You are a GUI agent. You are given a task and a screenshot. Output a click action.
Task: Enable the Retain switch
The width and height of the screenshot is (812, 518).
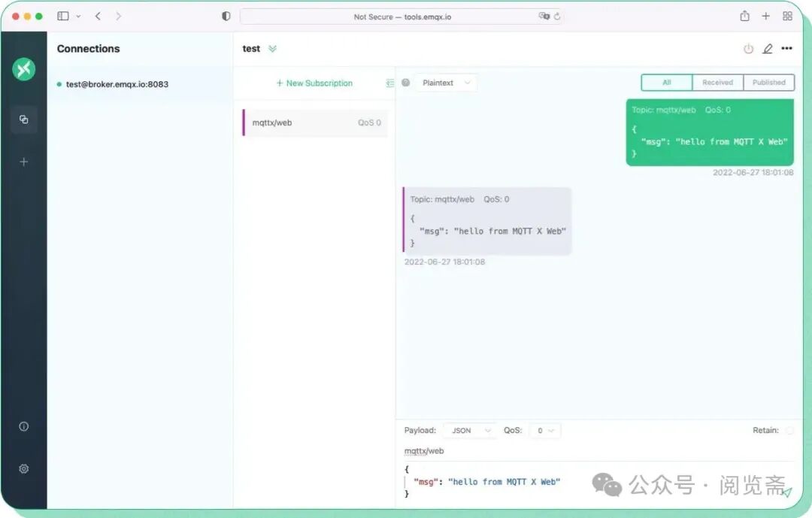pyautogui.click(x=789, y=430)
